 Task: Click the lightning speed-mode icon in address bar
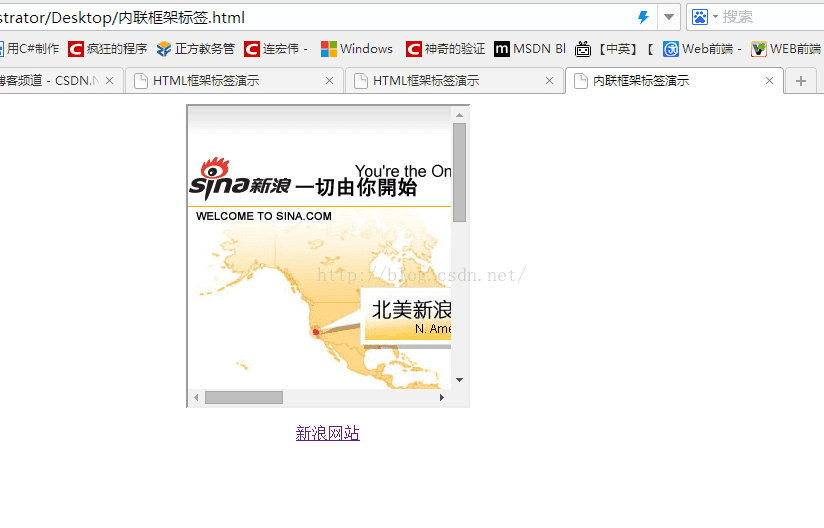643,17
